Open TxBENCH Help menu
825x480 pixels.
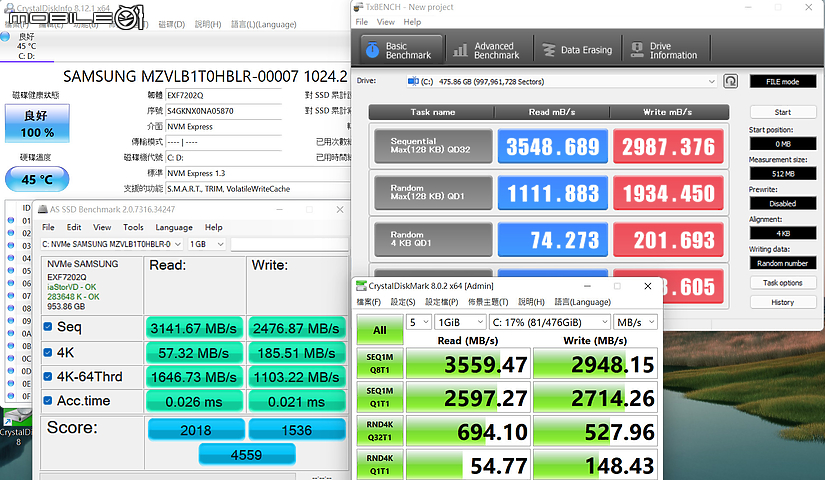412,22
